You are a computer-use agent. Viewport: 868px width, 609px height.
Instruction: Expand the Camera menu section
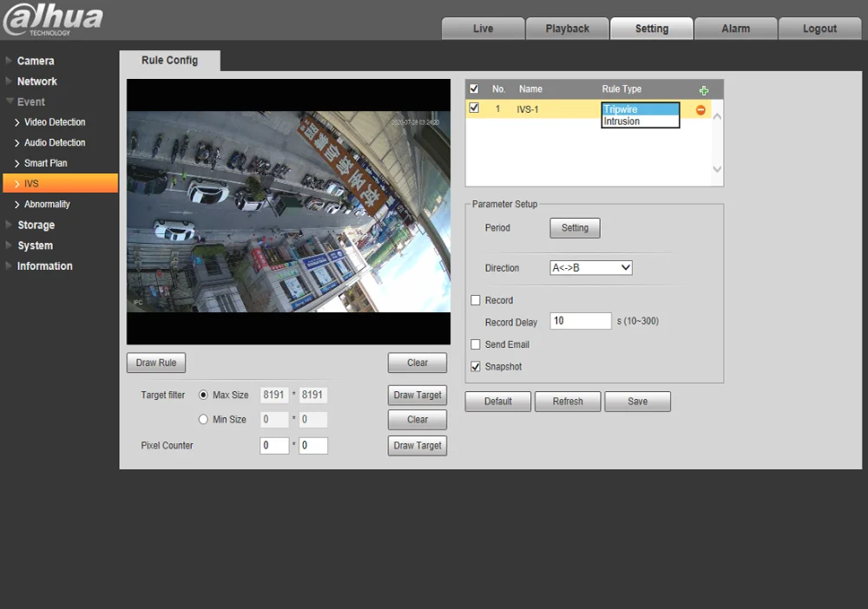pos(36,61)
